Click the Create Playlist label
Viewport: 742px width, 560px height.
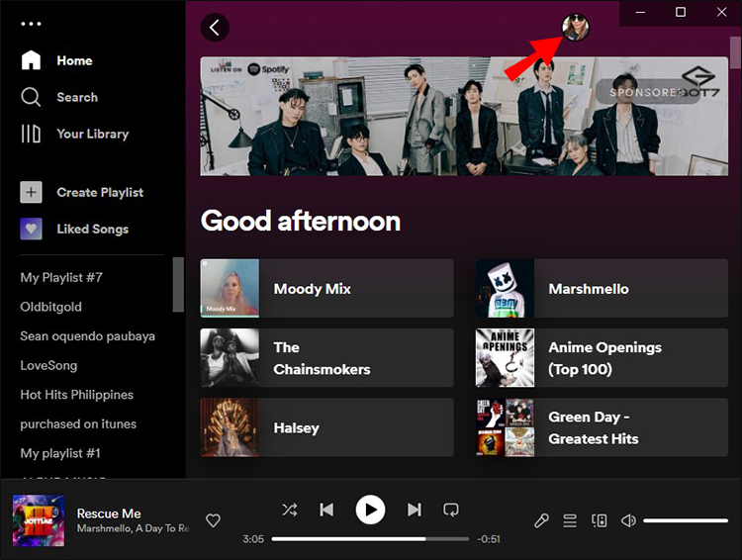pyautogui.click(x=100, y=192)
